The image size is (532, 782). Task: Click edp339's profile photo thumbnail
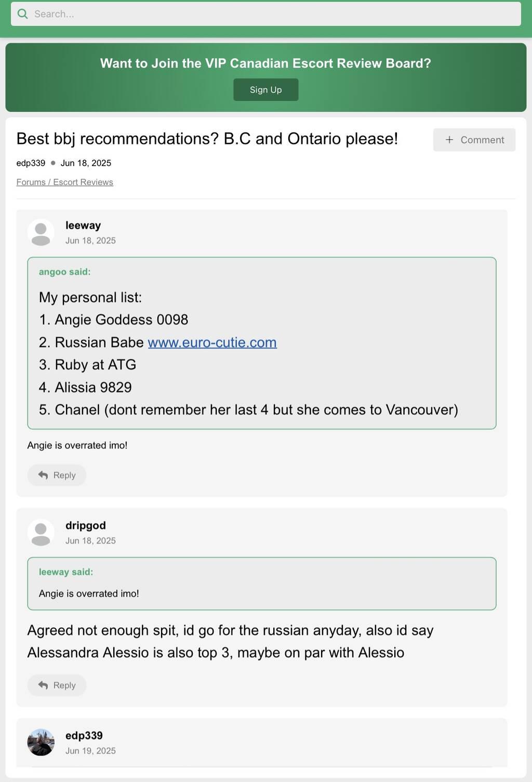pyautogui.click(x=41, y=742)
